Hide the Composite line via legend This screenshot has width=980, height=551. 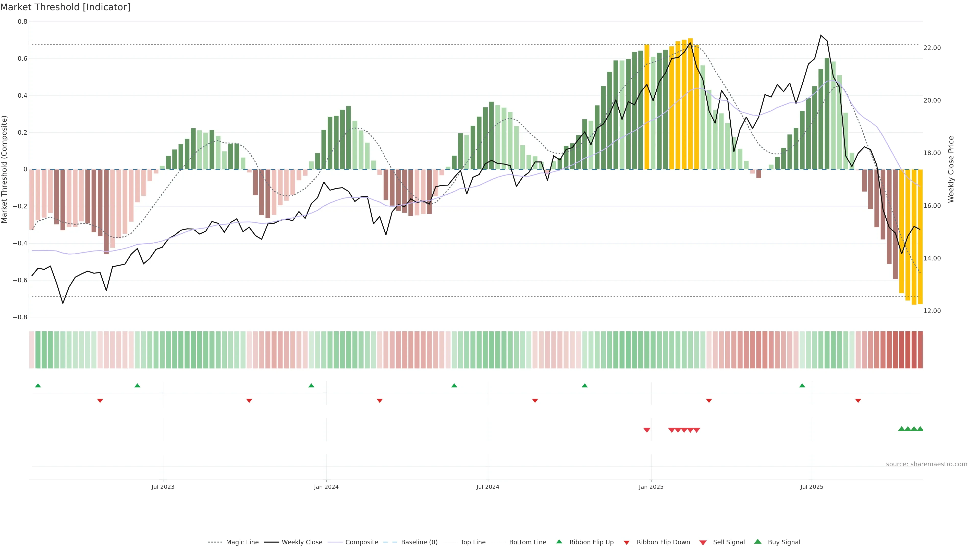(x=361, y=542)
